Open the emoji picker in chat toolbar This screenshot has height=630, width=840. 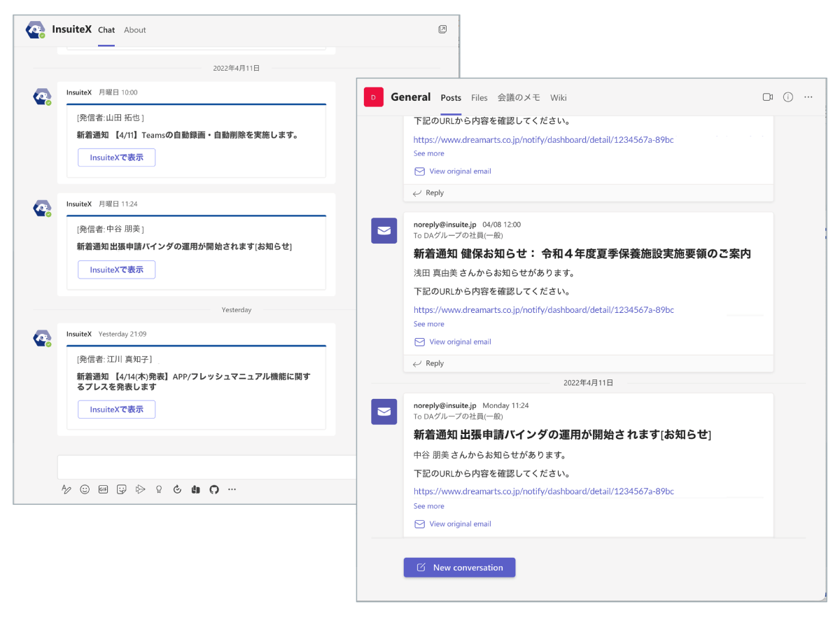[x=85, y=489]
